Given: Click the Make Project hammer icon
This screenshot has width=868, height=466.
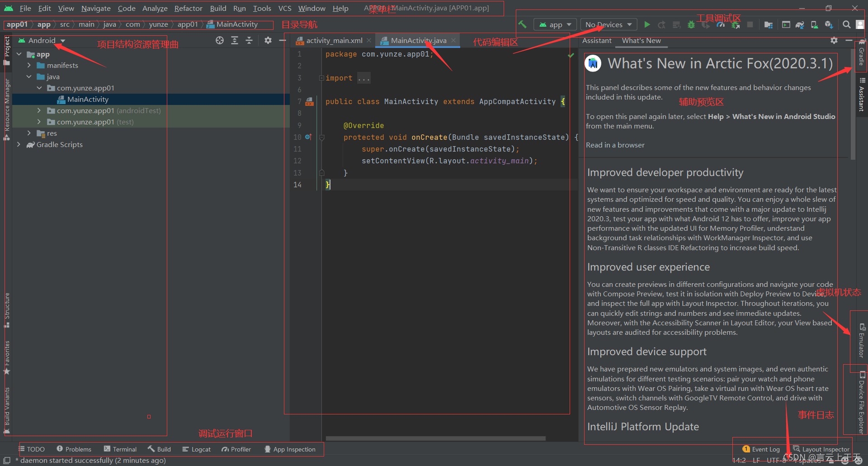Looking at the screenshot, I should pos(523,24).
